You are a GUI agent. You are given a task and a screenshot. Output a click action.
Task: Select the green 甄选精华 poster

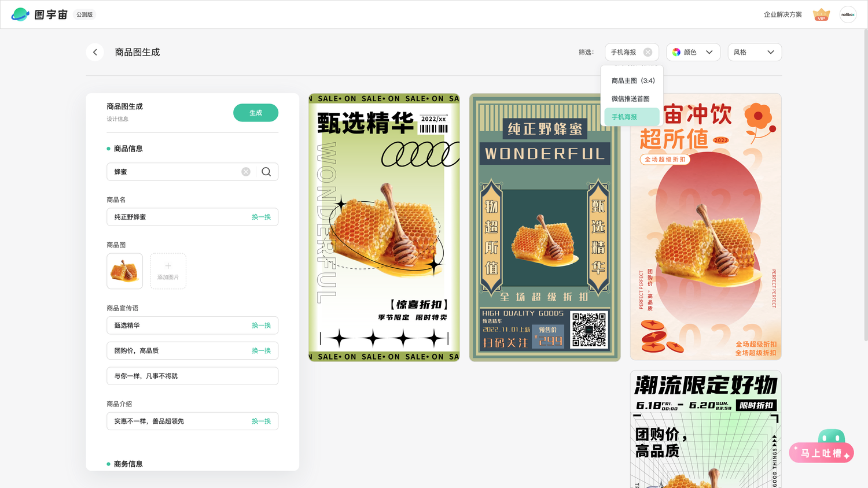[x=384, y=227]
